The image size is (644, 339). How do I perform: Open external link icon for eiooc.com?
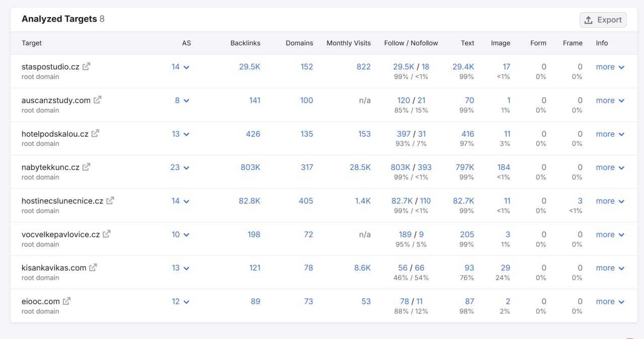[x=66, y=301]
